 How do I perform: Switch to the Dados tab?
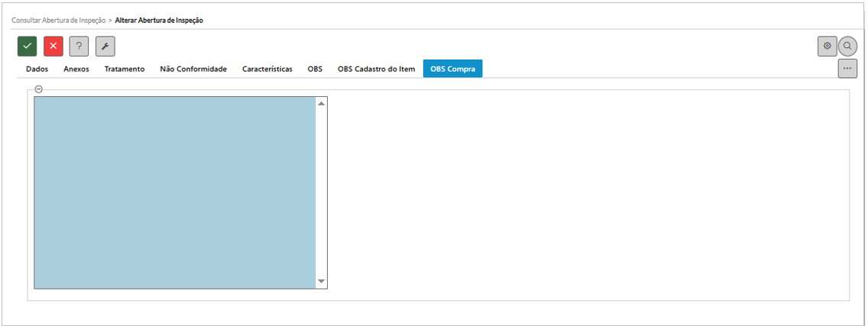(x=37, y=69)
